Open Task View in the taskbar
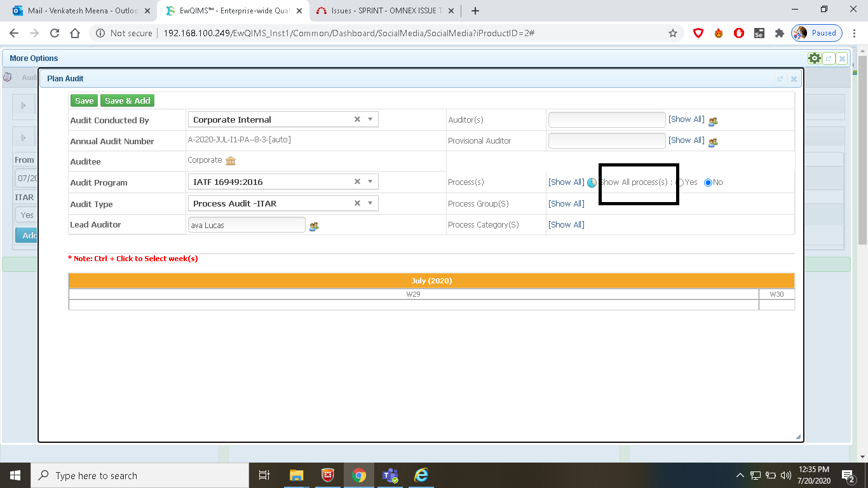The image size is (868, 488). (x=264, y=475)
